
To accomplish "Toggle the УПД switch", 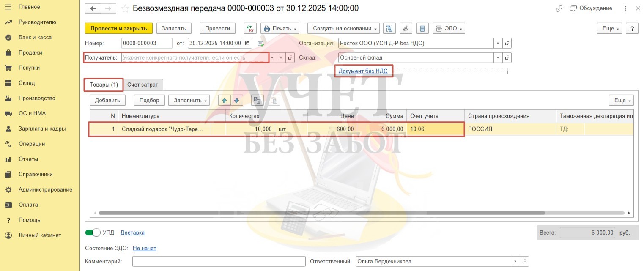I will (x=93, y=233).
